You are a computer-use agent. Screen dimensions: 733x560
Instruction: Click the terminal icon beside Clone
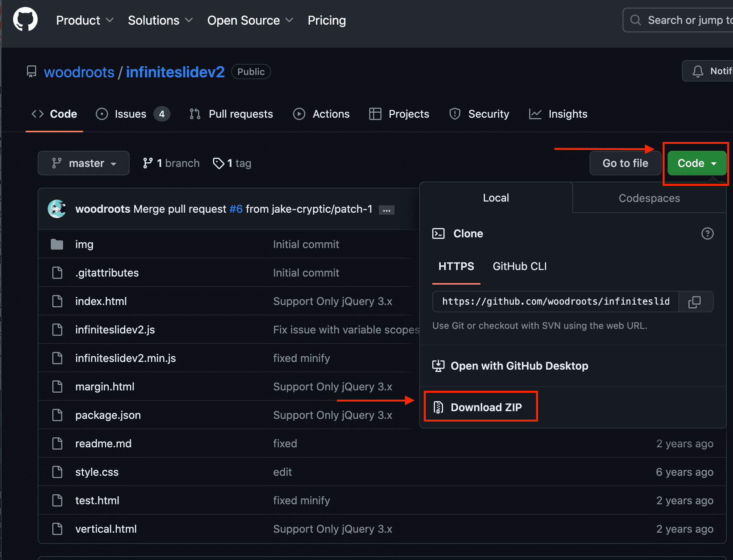(438, 233)
